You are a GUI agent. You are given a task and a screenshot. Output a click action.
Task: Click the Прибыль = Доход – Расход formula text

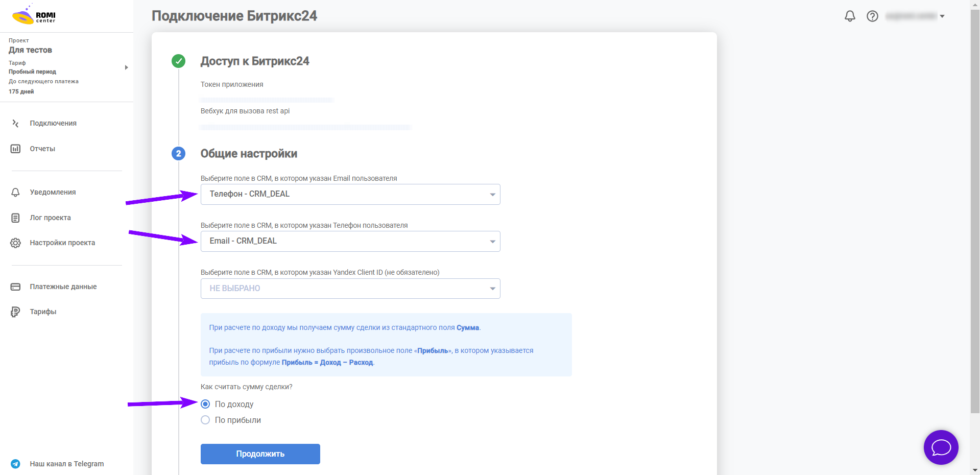click(327, 362)
